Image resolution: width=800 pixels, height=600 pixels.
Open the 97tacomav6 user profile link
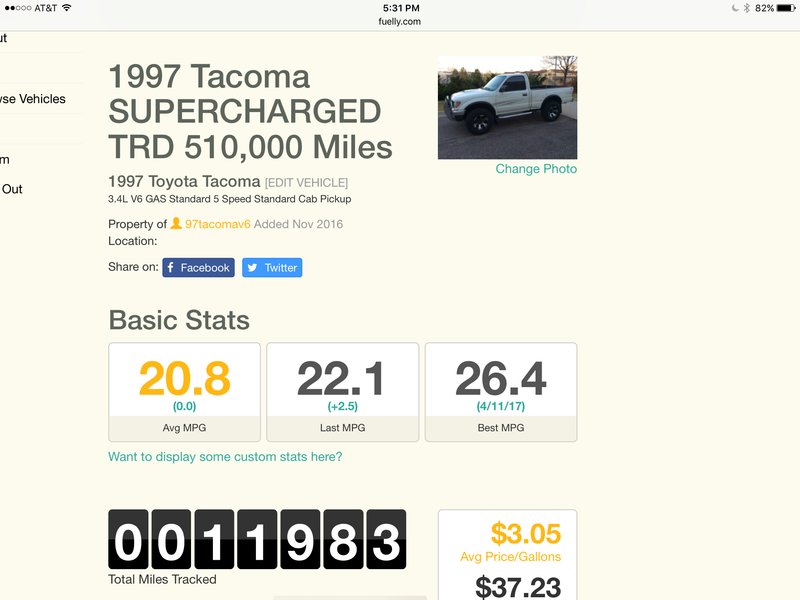(x=217, y=224)
